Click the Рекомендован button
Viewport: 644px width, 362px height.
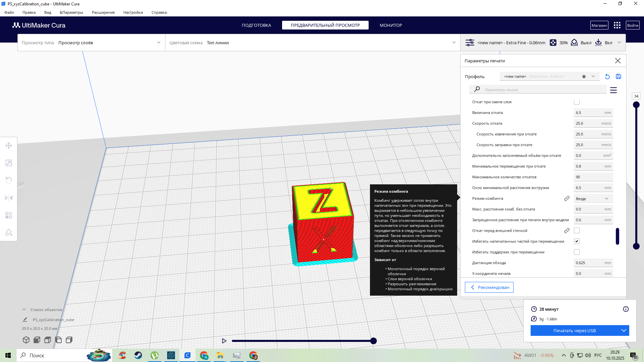point(489,287)
